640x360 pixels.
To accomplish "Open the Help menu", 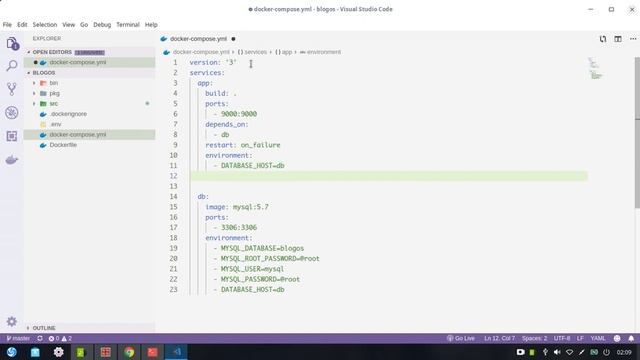I will (151, 24).
